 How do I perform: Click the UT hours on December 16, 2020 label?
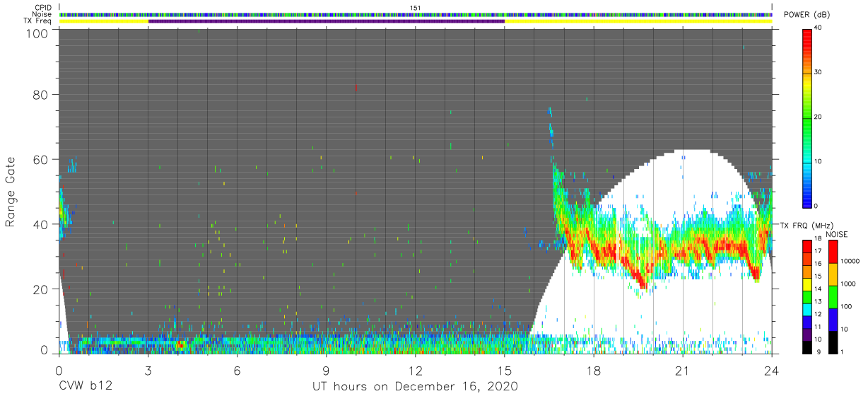point(416,387)
